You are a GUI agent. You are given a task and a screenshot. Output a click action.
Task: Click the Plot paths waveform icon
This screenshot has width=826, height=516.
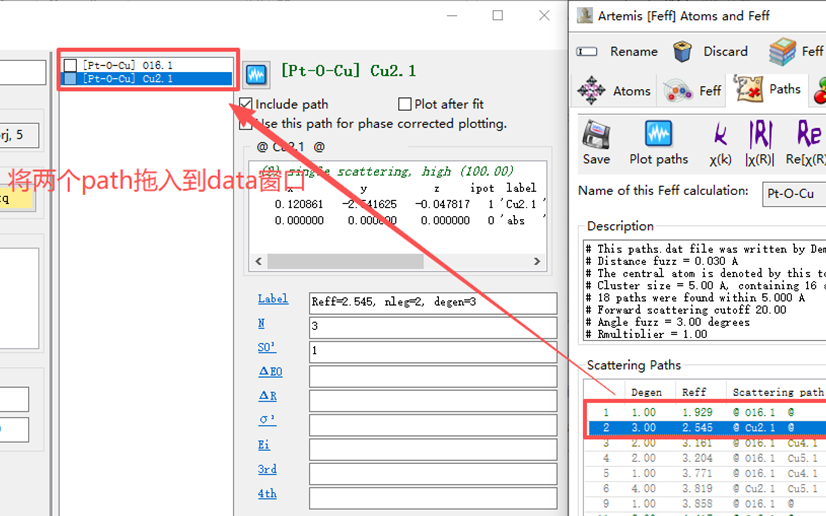click(658, 134)
